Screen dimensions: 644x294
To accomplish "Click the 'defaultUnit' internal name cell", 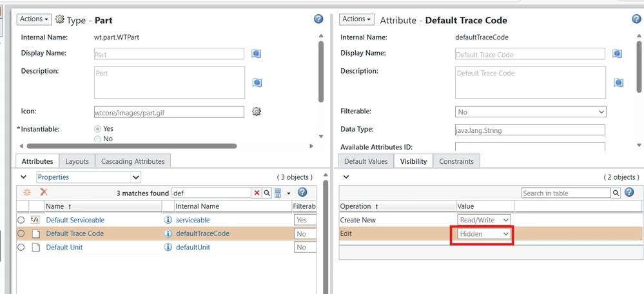I will coord(193,248).
